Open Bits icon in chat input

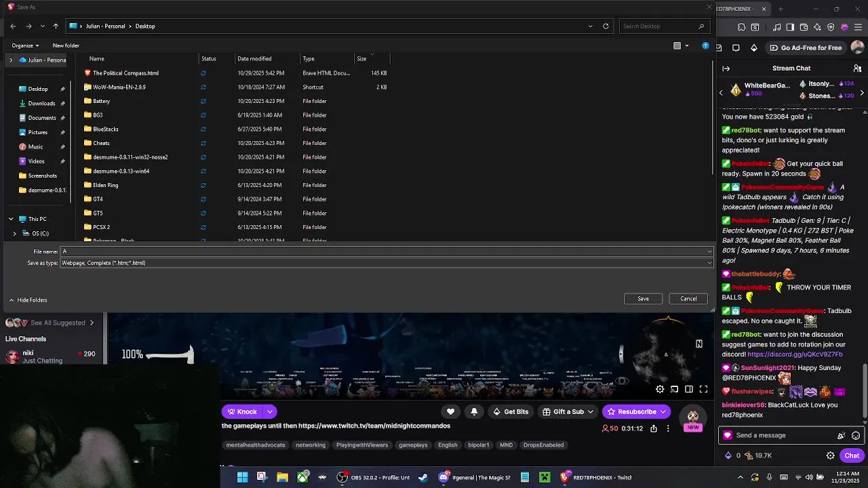(x=842, y=436)
